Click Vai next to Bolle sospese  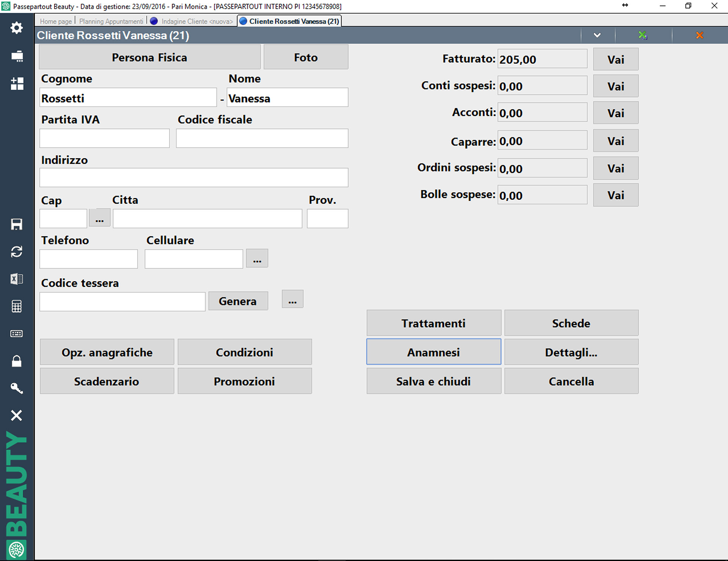click(x=616, y=195)
